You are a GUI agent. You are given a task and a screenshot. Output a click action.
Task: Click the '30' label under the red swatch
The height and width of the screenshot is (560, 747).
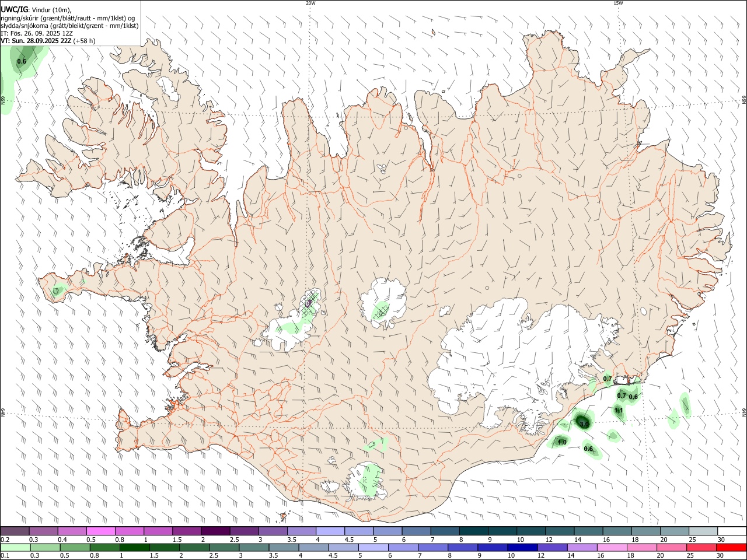721,556
